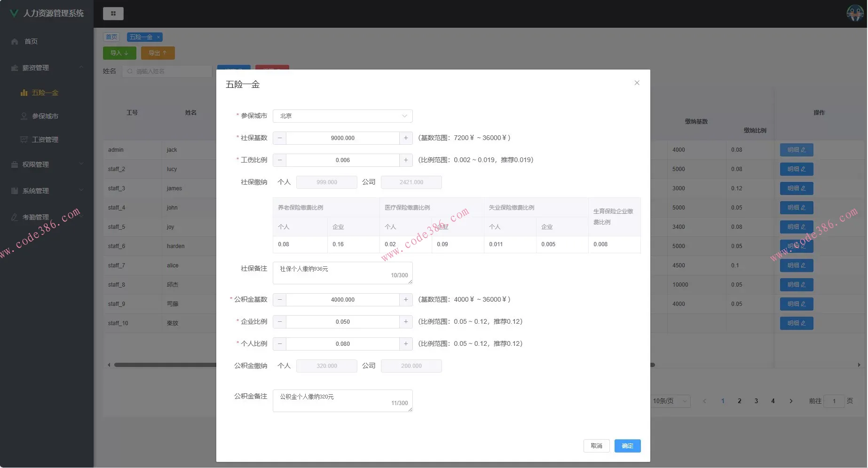The image size is (868, 468).
Task: Click the home icon beside 首页
Action: pyautogui.click(x=15, y=41)
